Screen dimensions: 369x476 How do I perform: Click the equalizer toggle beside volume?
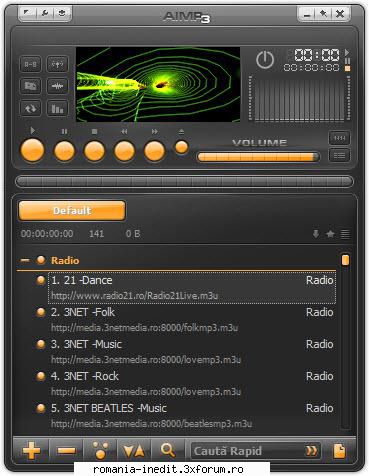point(339,138)
